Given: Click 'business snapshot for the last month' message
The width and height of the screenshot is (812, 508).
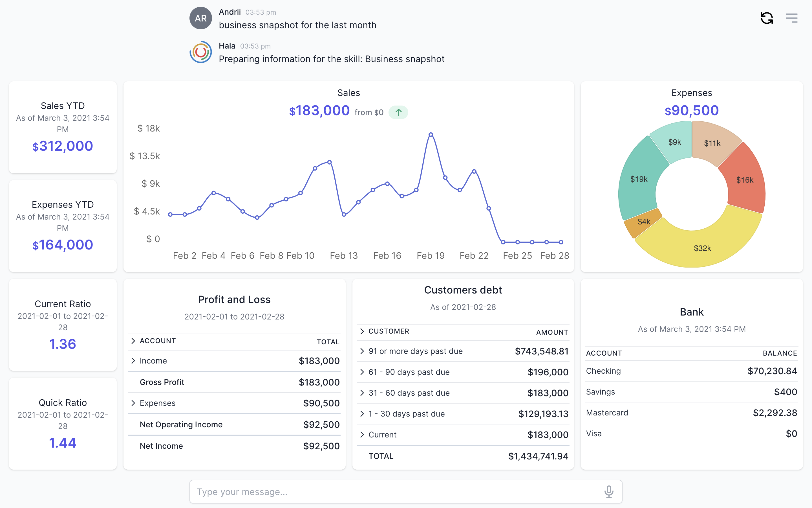Looking at the screenshot, I should click(x=297, y=25).
